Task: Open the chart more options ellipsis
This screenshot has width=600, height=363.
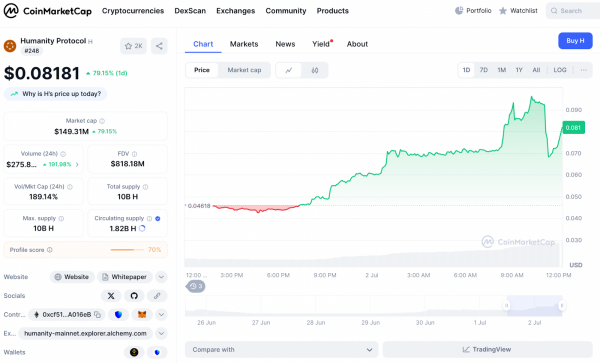Action: tap(583, 70)
